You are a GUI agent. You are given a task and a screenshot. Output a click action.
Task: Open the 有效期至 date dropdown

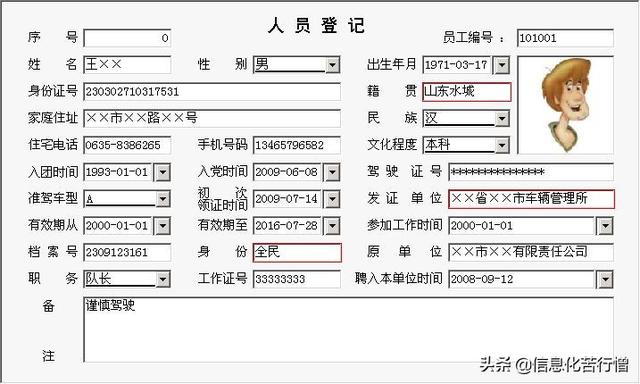[x=332, y=226]
